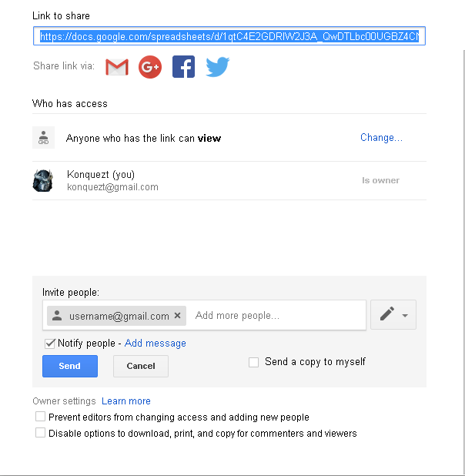Enable Send a copy to myself

[x=253, y=362]
